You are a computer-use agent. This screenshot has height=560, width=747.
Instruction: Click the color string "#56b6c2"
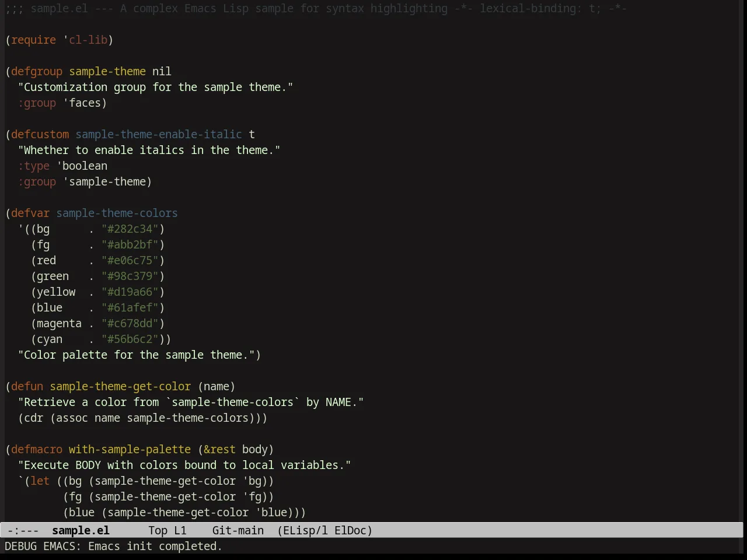tap(130, 339)
